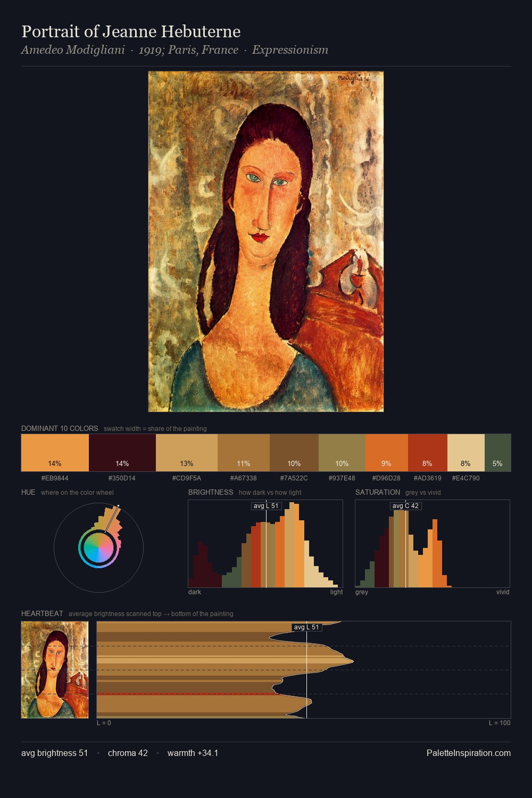Click the text 1919; Paris, France

click(x=188, y=50)
